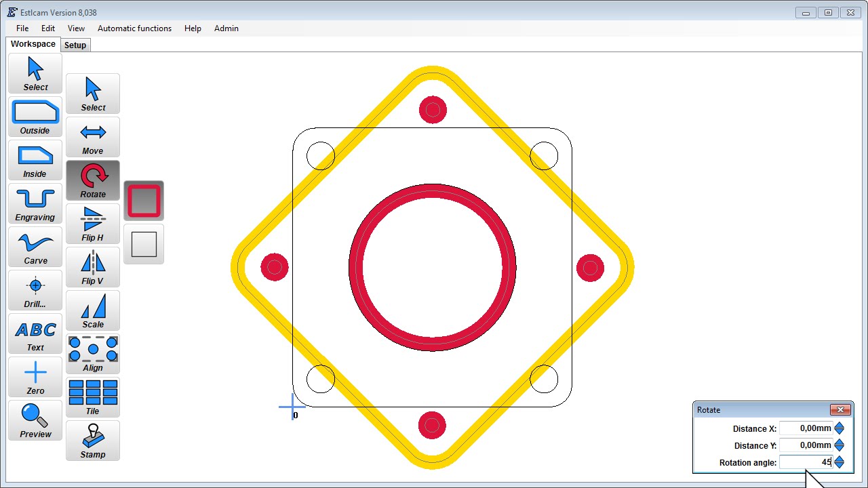This screenshot has height=488, width=868.
Task: Open the Tile tool
Action: click(x=93, y=397)
